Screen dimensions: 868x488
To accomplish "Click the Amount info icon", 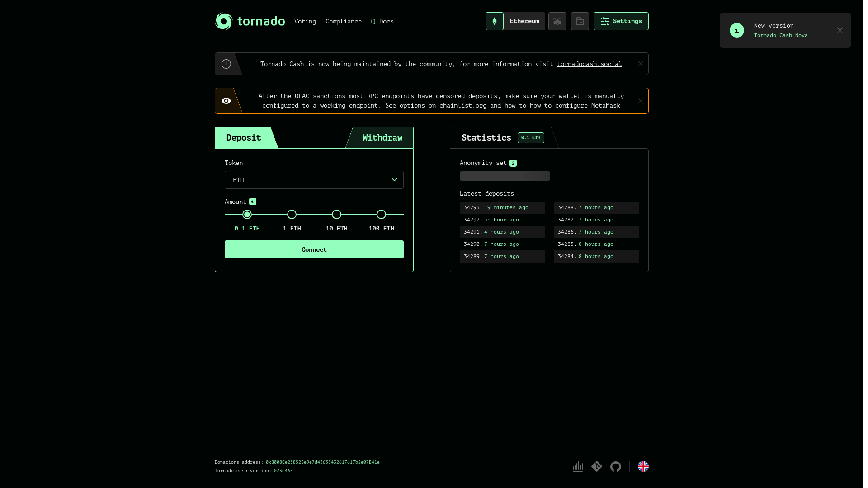I will point(252,202).
